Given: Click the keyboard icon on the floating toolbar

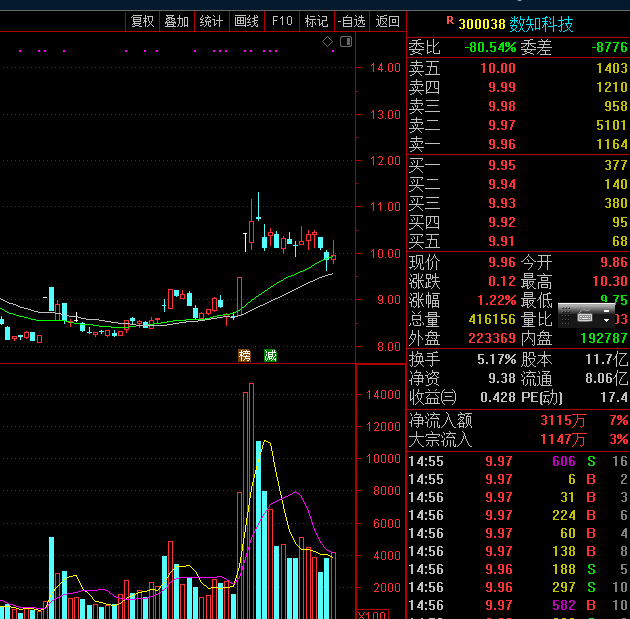Looking at the screenshot, I should (584, 316).
